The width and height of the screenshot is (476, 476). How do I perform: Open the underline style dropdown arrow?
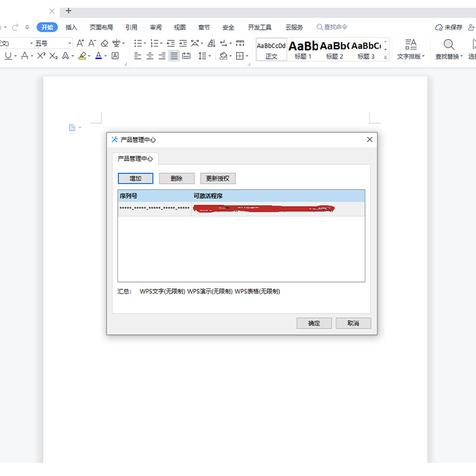[x=15, y=56]
